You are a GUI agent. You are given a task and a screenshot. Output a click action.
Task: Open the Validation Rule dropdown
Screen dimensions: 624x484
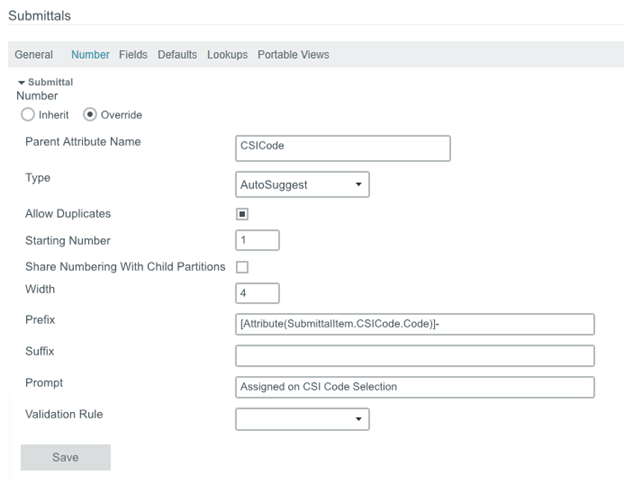(302, 419)
